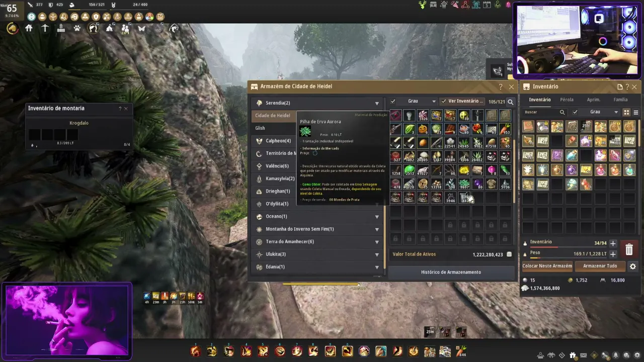Click the Armazenar Tudo button
This screenshot has height=362, width=644.
point(600,266)
